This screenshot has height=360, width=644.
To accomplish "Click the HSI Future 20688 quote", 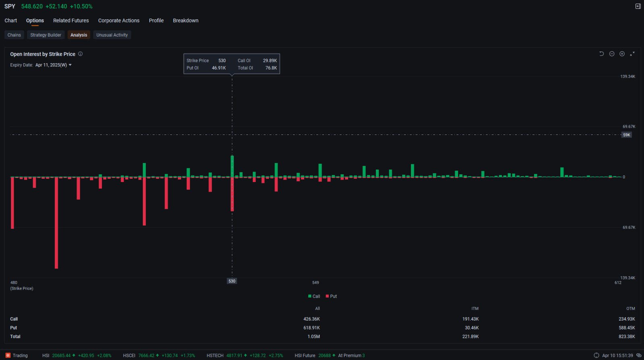I will click(x=324, y=356).
